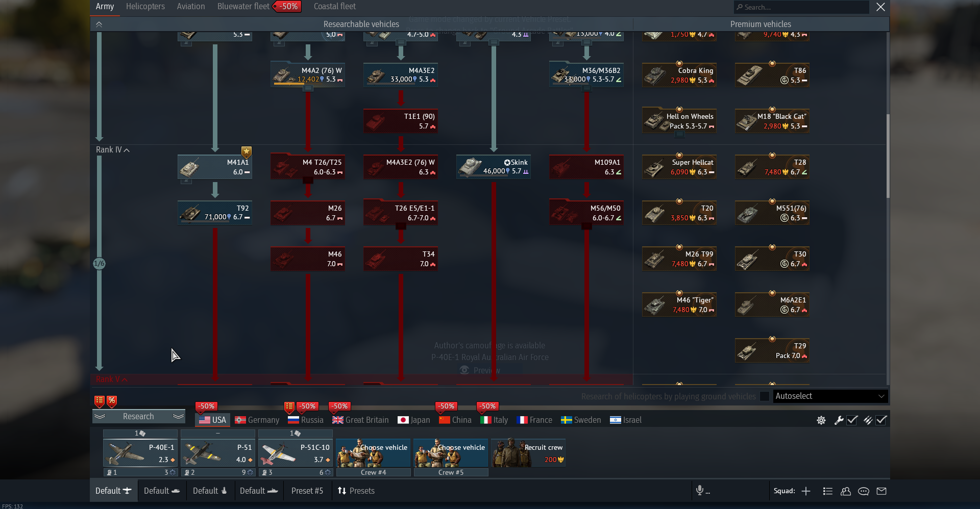Viewport: 980px width, 509px height.
Task: Open the contacts (friends) icon
Action: tap(846, 491)
